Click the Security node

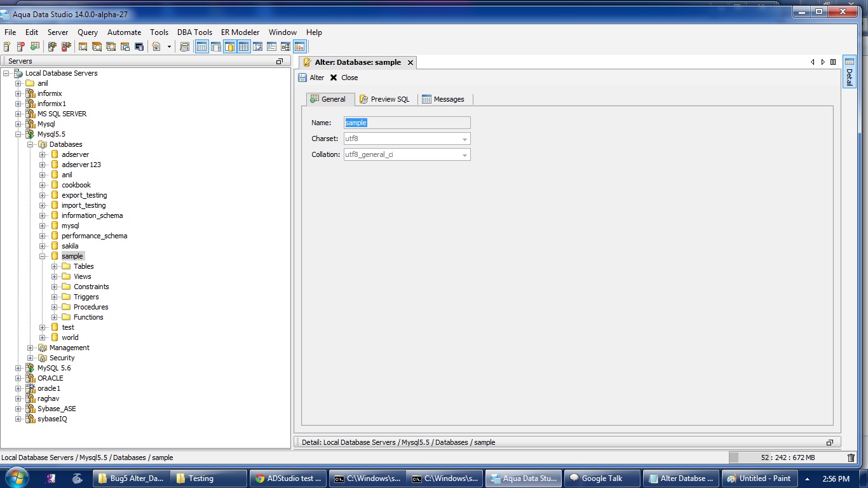point(62,358)
